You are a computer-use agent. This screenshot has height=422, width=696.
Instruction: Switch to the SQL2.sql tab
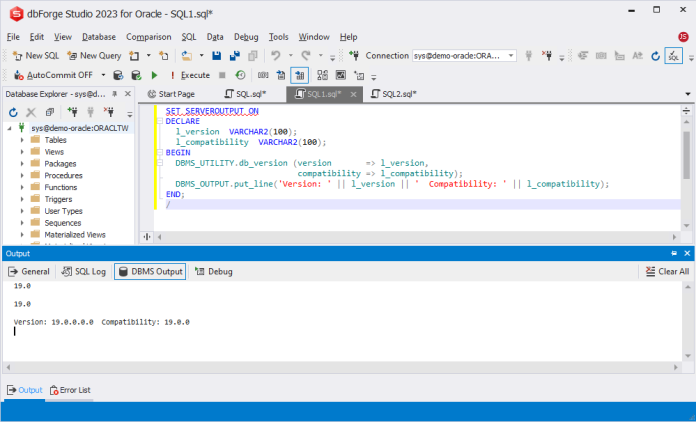click(394, 94)
